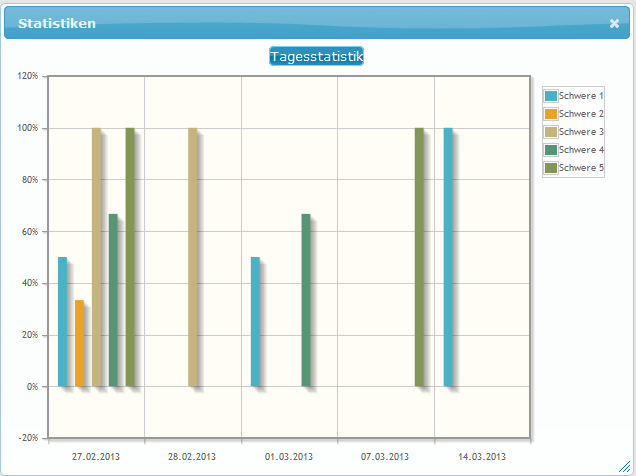This screenshot has width=636, height=476.
Task: Select the olive Schwere 5 bar on 07.03.2013
Action: 419,257
